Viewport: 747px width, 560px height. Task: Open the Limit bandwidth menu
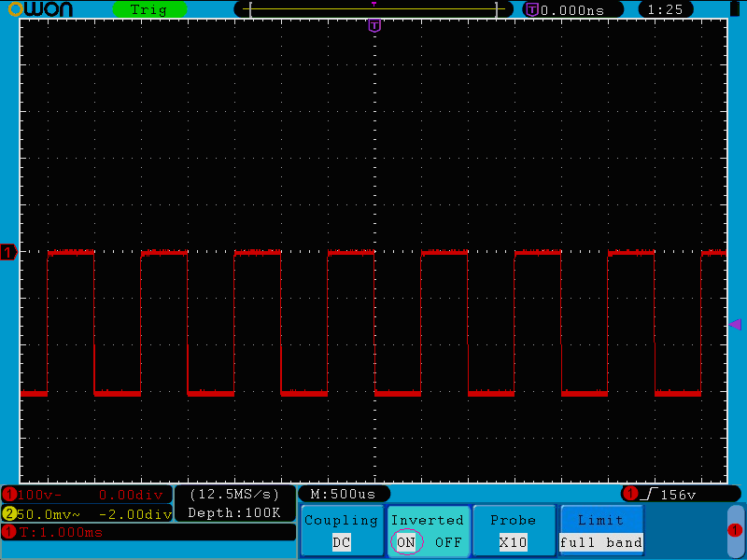click(x=601, y=530)
